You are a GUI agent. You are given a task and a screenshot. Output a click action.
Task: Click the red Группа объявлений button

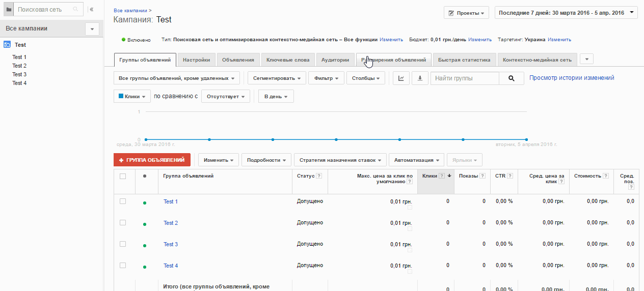152,160
